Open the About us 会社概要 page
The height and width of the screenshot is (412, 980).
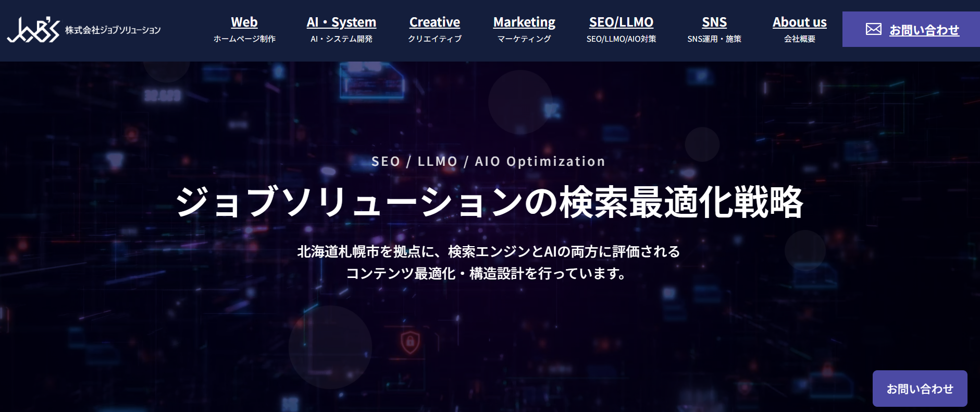[800, 29]
